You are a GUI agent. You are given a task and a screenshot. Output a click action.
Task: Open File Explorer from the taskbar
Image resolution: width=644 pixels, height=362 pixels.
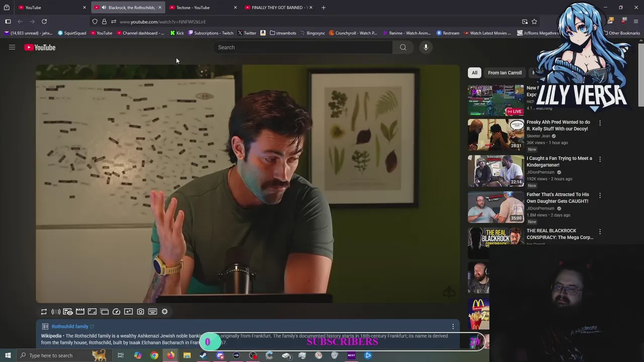click(187, 355)
